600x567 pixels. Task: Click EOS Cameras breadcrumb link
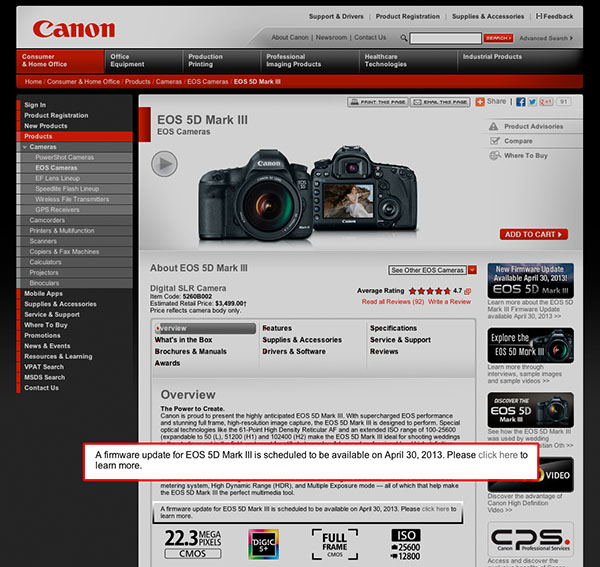tap(207, 81)
